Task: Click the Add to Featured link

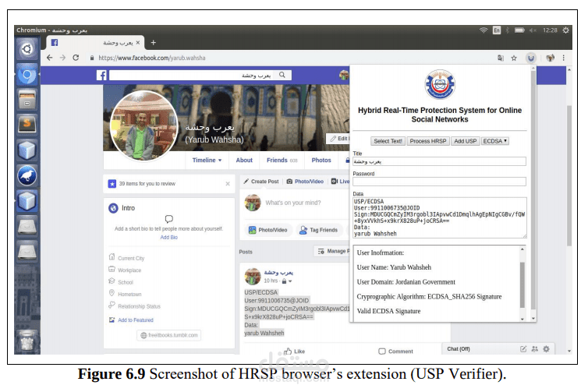Action: (136, 320)
